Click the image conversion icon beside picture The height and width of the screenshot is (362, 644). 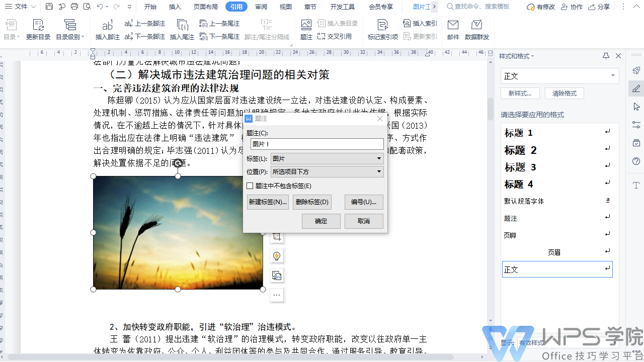[277, 276]
